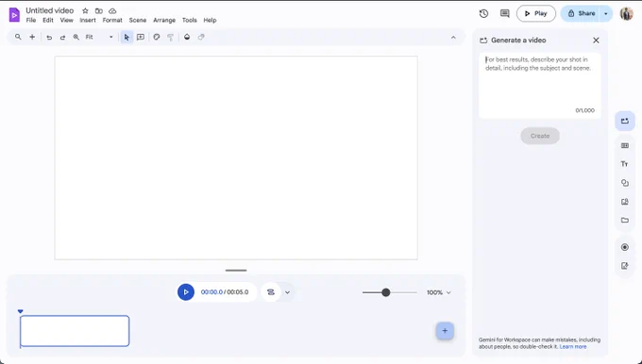Follow the Learn more link
This screenshot has height=364, width=642.
click(x=573, y=347)
